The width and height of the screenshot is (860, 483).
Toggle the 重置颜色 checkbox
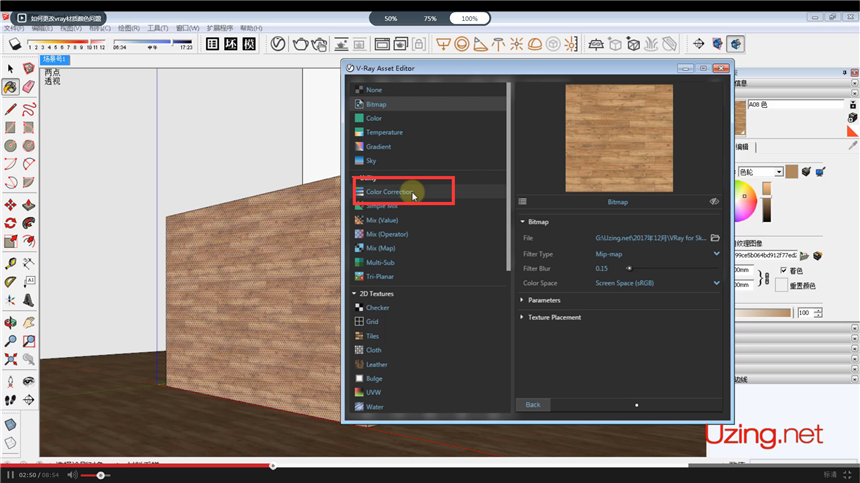[x=783, y=285]
